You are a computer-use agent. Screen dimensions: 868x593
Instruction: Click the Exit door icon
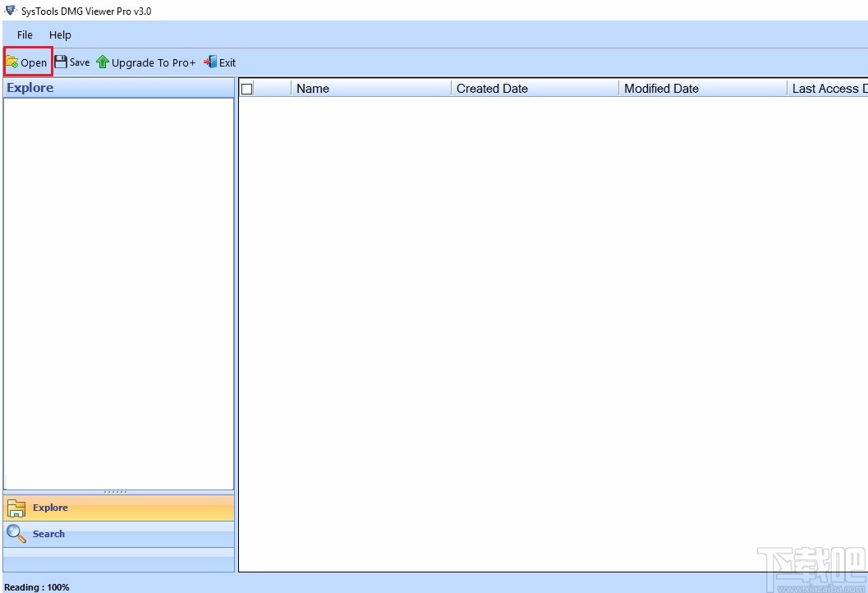[209, 62]
